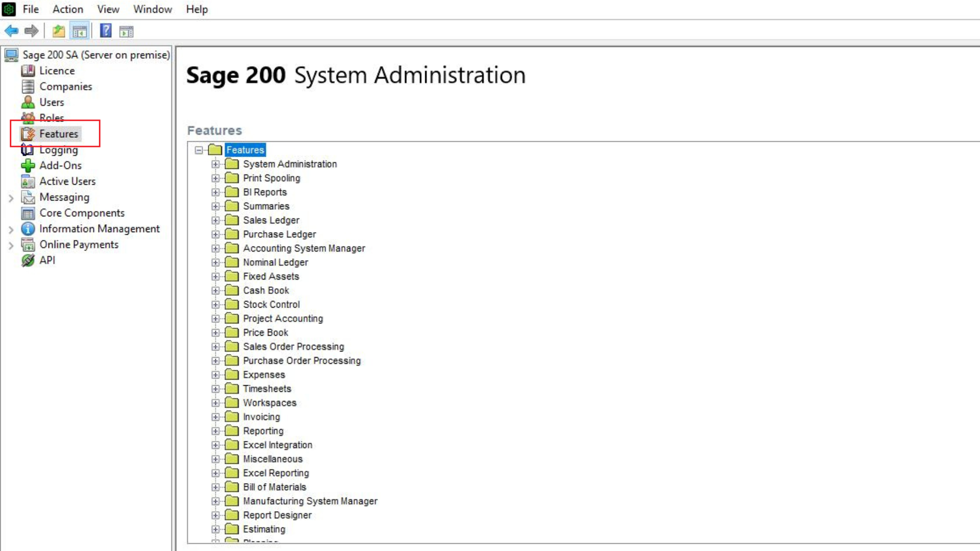
Task: Open the Active Users view
Action: pyautogui.click(x=67, y=181)
